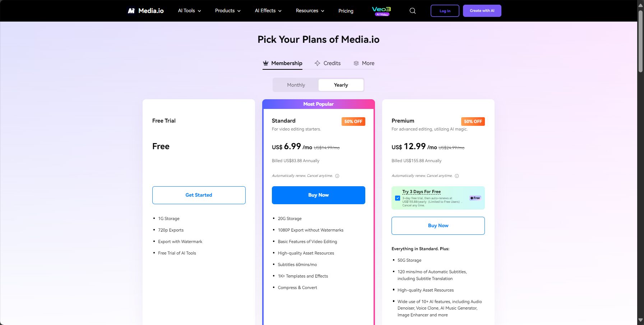This screenshot has height=325, width=644.
Task: Expand the AI Effects dropdown menu
Action: click(268, 11)
